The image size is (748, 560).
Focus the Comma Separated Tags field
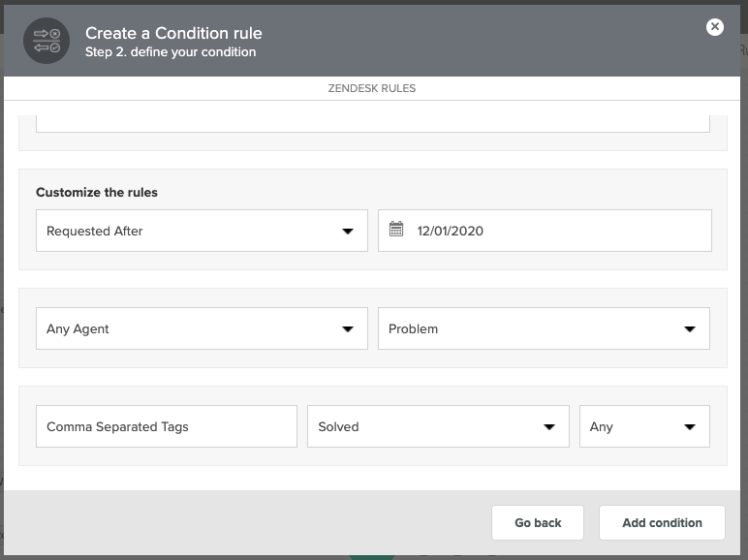167,426
